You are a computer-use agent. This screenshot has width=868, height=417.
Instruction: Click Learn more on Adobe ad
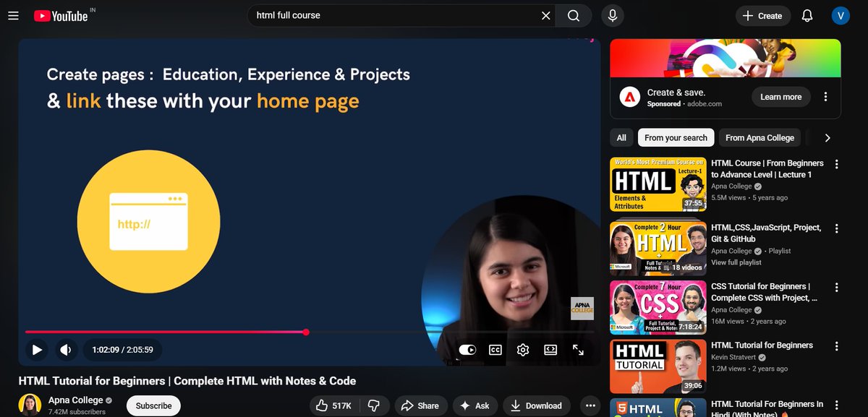pyautogui.click(x=780, y=97)
